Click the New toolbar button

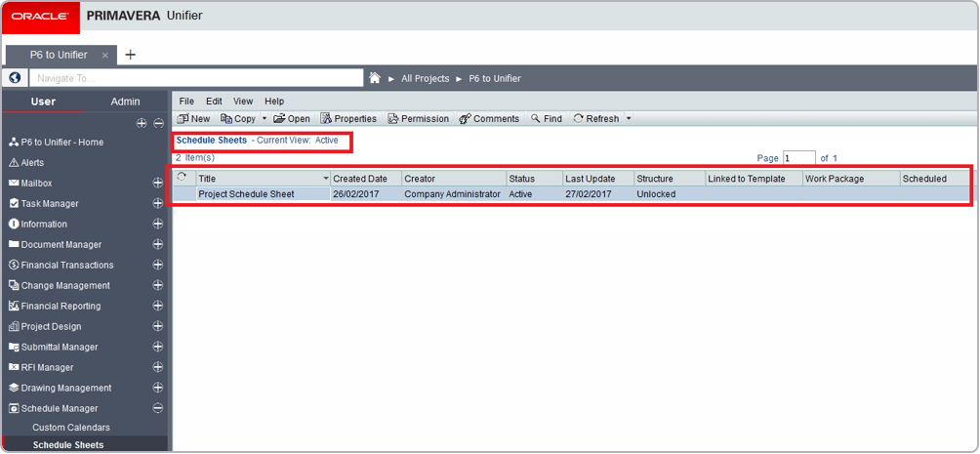193,118
